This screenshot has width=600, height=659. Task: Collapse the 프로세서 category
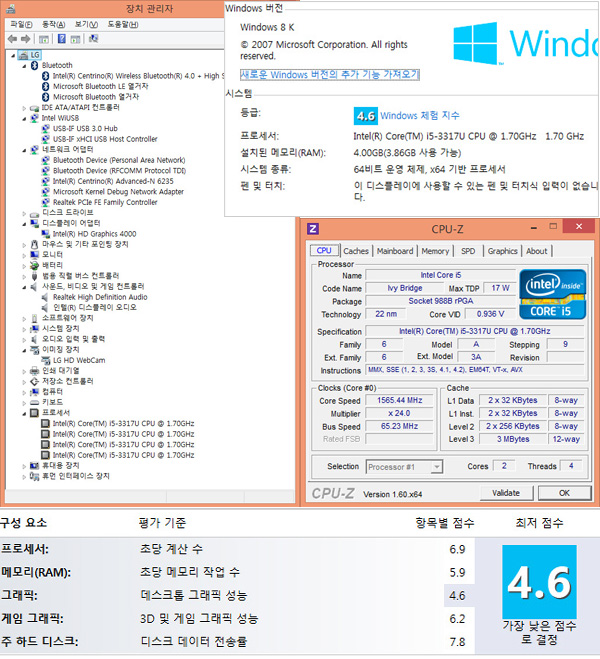[x=24, y=414]
